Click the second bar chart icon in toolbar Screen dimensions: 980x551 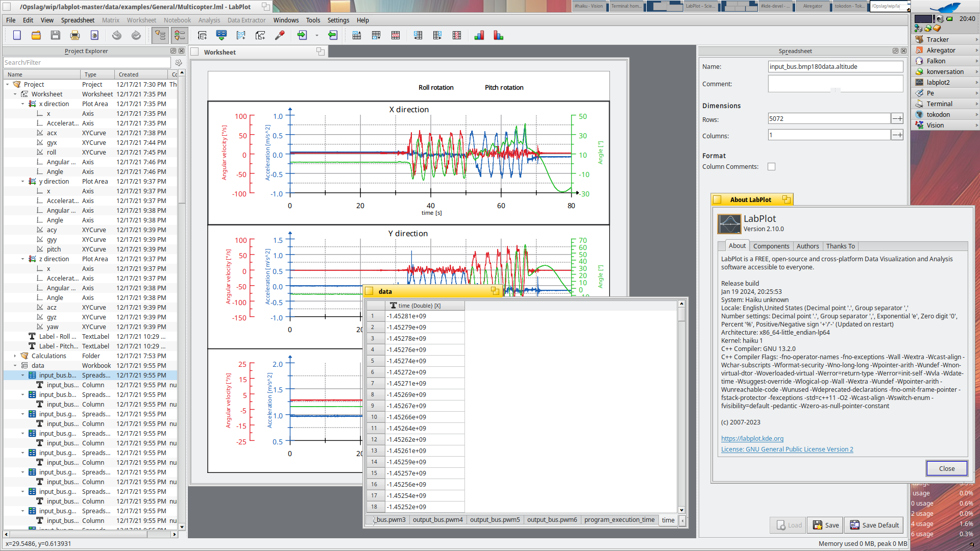(x=499, y=35)
